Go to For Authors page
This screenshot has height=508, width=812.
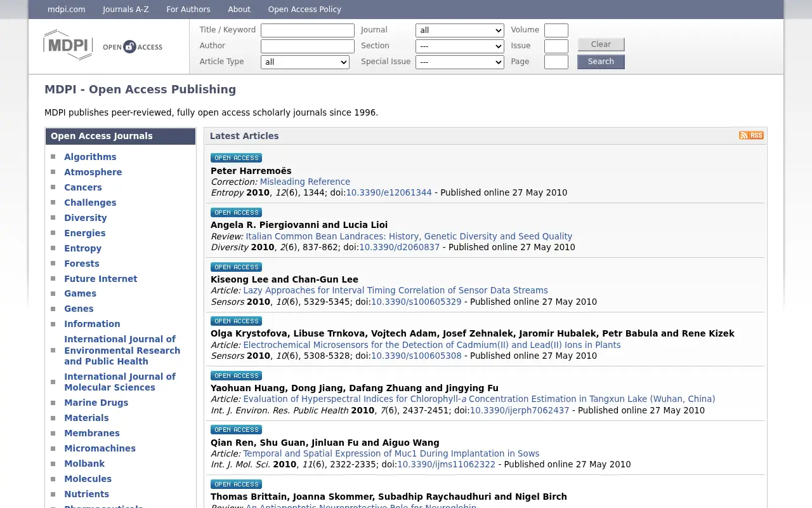click(188, 10)
